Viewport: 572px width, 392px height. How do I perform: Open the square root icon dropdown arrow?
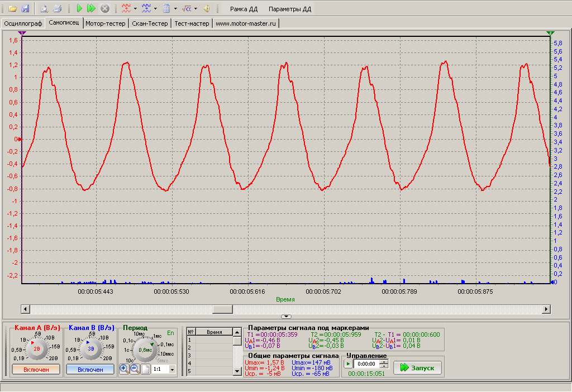196,8
